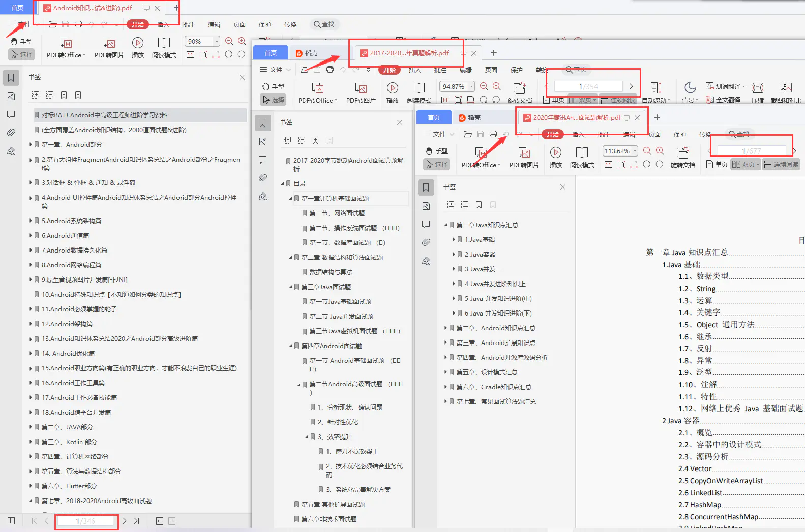Open 保护 tab in Android知识 window
The image size is (805, 532).
[x=265, y=24]
